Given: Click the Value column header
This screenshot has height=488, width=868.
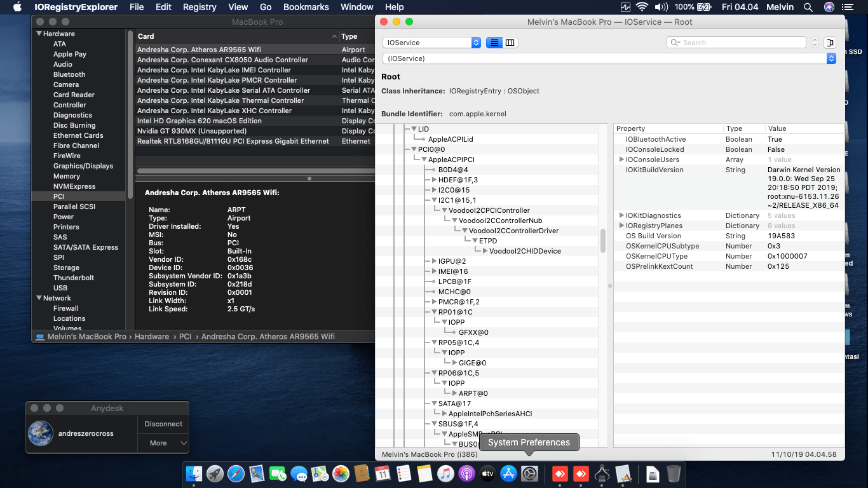Looking at the screenshot, I should pos(803,128).
